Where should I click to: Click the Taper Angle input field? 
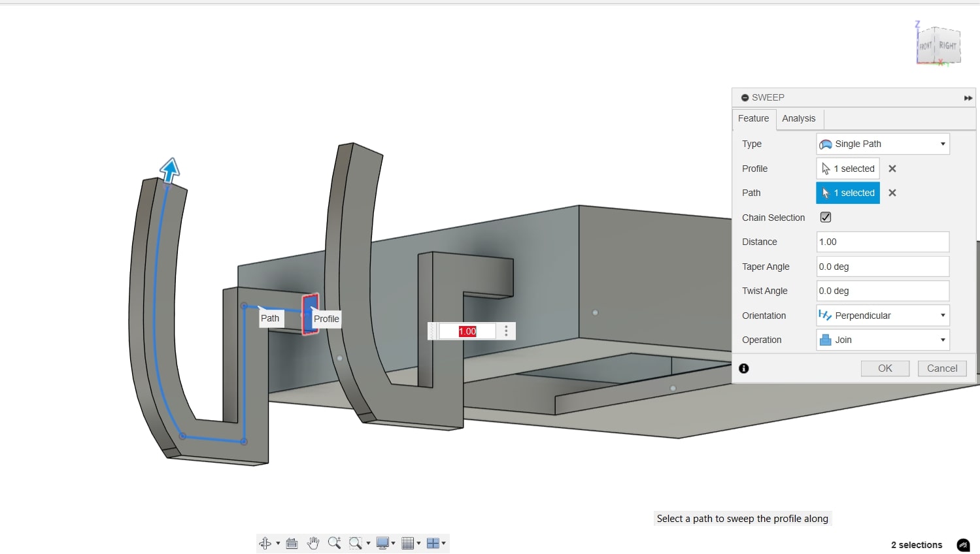pos(883,267)
